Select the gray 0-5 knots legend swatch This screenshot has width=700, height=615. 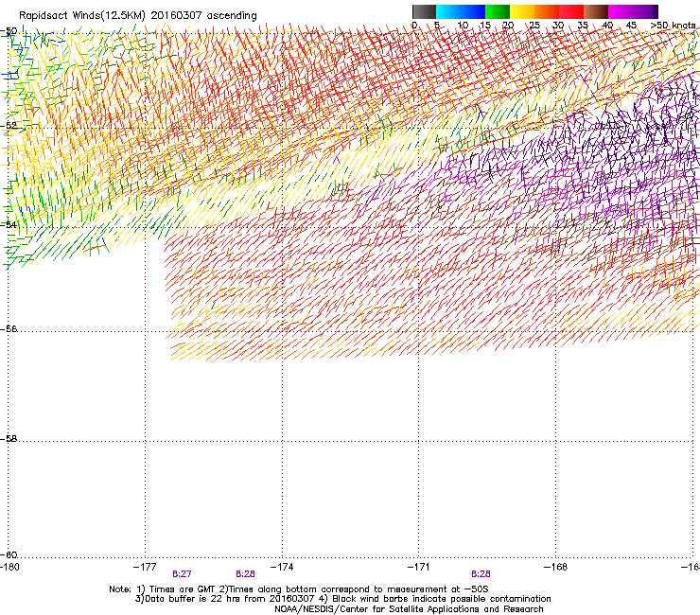[424, 11]
